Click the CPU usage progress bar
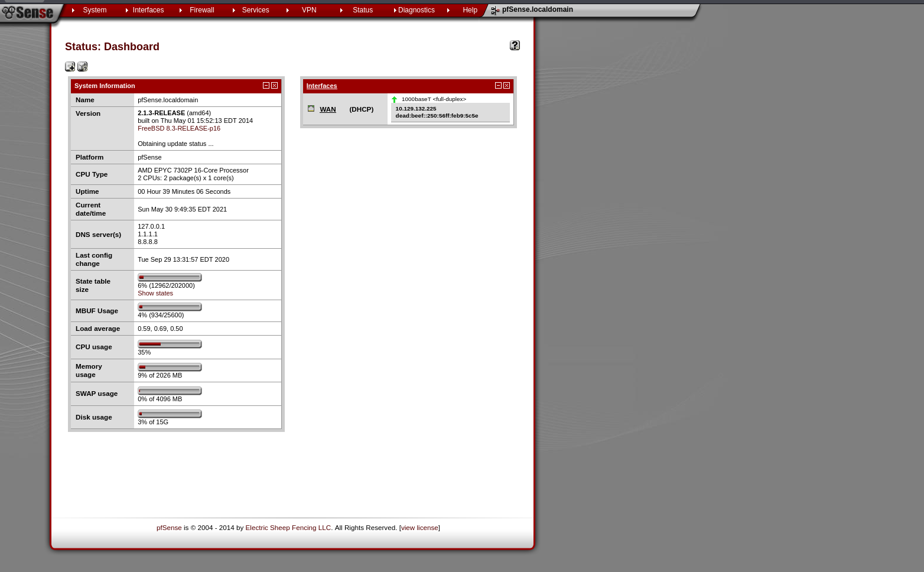 click(170, 344)
